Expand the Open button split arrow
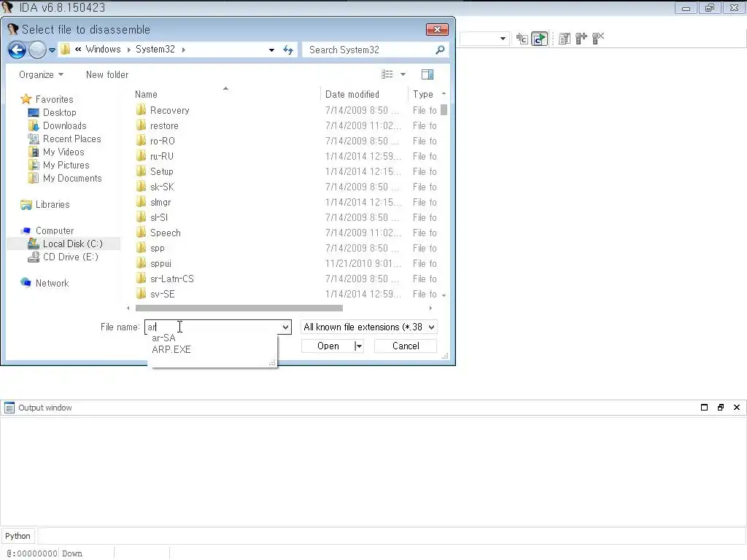Screen dimensions: 747x560 359,346
